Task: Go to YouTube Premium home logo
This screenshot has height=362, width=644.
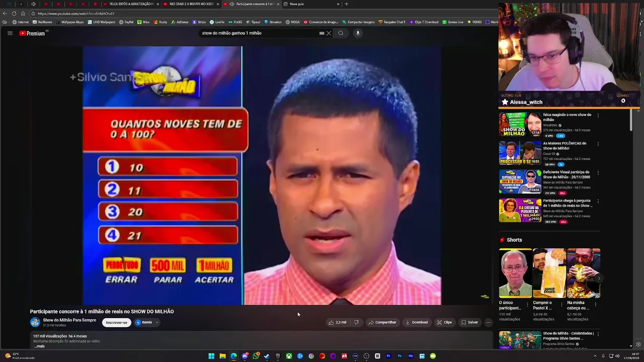Action: tap(32, 33)
